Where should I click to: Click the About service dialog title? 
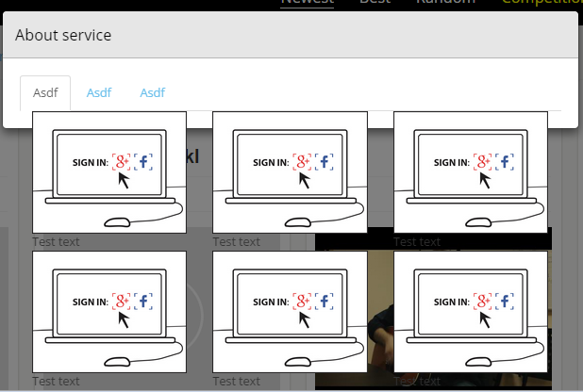click(63, 35)
